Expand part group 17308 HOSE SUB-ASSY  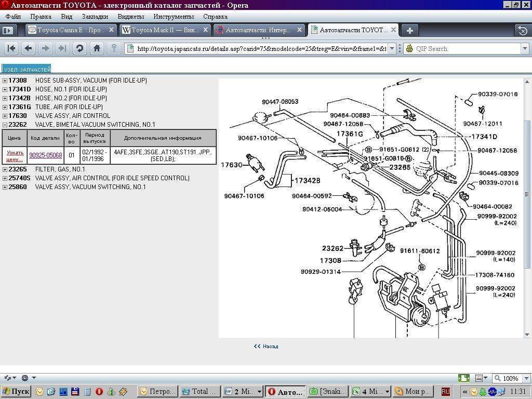(5, 81)
